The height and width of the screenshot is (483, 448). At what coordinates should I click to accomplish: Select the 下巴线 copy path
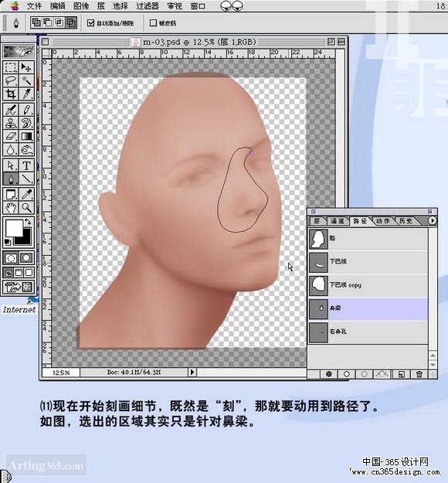click(368, 285)
